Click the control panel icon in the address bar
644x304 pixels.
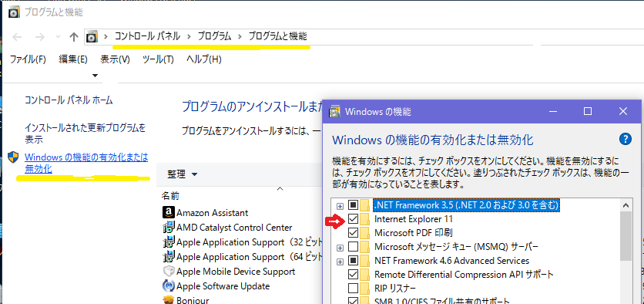92,37
